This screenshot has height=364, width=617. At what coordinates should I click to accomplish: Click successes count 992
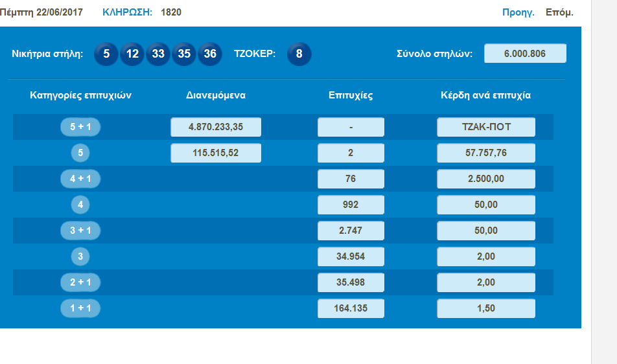tap(351, 205)
